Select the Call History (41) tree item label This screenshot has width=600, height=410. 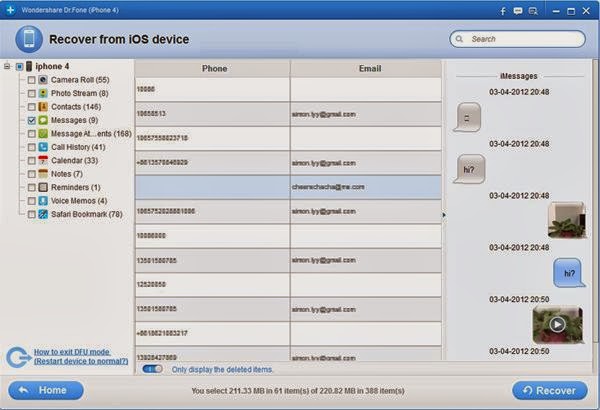pos(78,147)
